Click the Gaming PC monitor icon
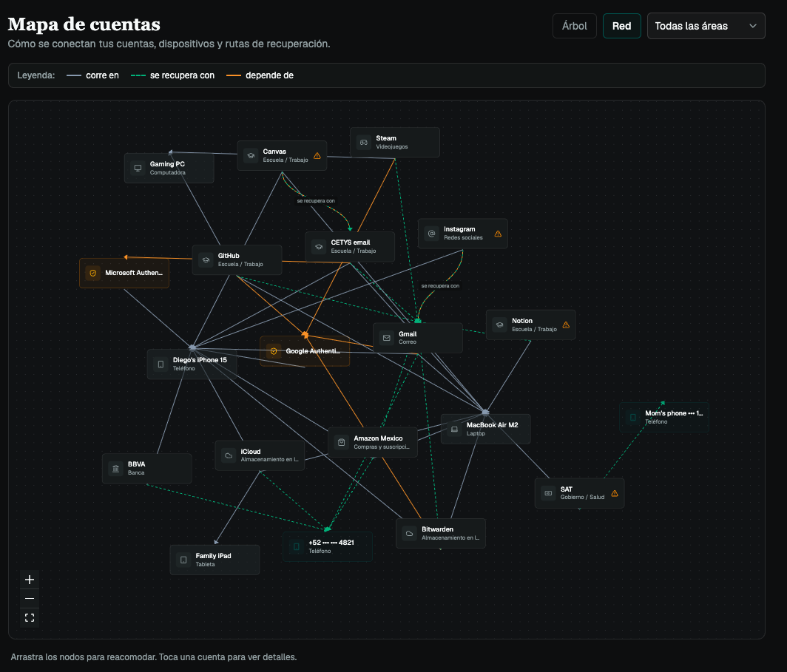The height and width of the screenshot is (672, 787). (x=138, y=168)
